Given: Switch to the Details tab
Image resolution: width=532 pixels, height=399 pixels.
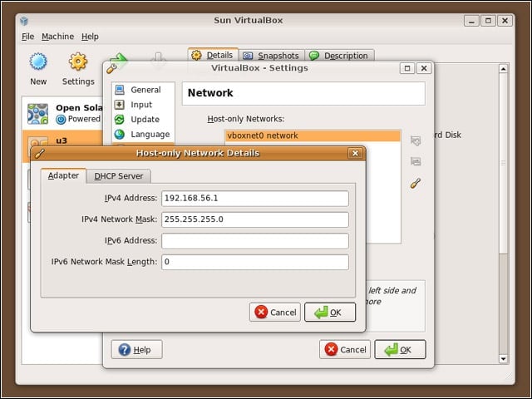Looking at the screenshot, I should click(x=213, y=56).
